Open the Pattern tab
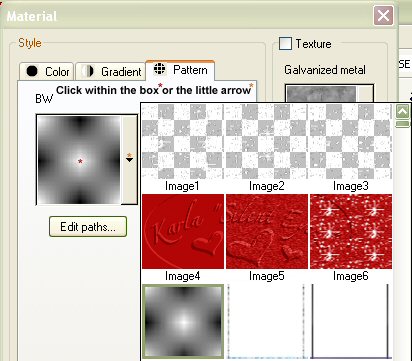The width and height of the screenshot is (412, 361). point(180,70)
